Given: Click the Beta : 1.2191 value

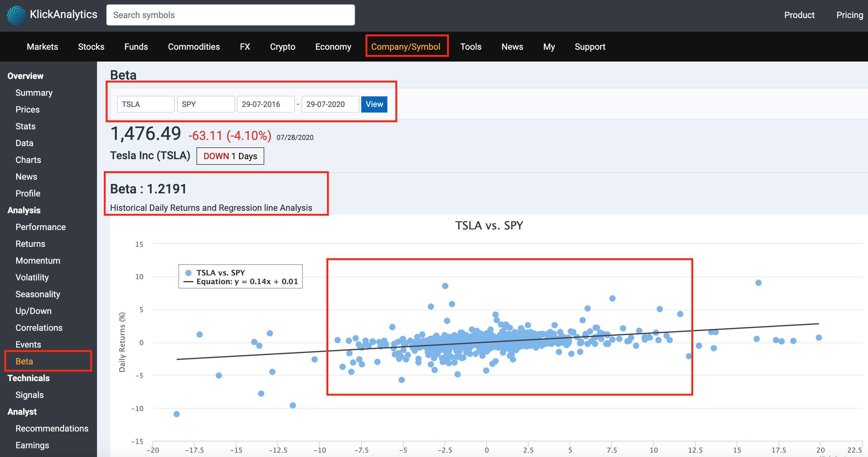Looking at the screenshot, I should coord(148,189).
